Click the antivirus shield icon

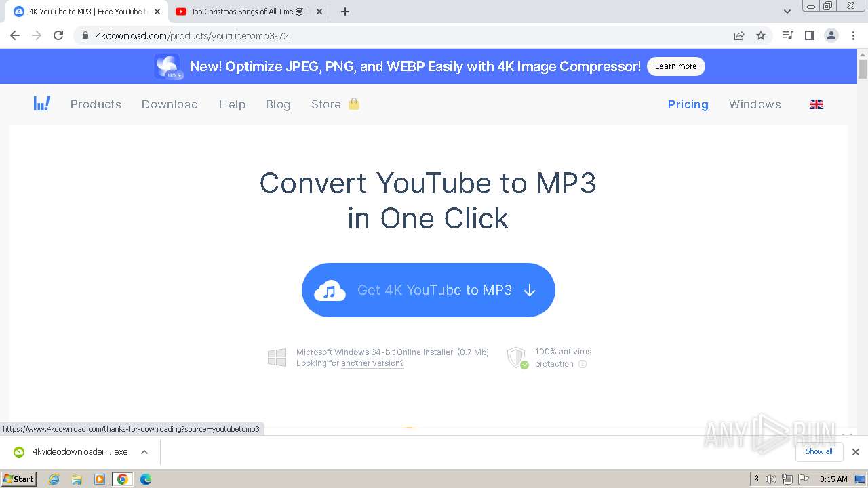pyautogui.click(x=517, y=358)
